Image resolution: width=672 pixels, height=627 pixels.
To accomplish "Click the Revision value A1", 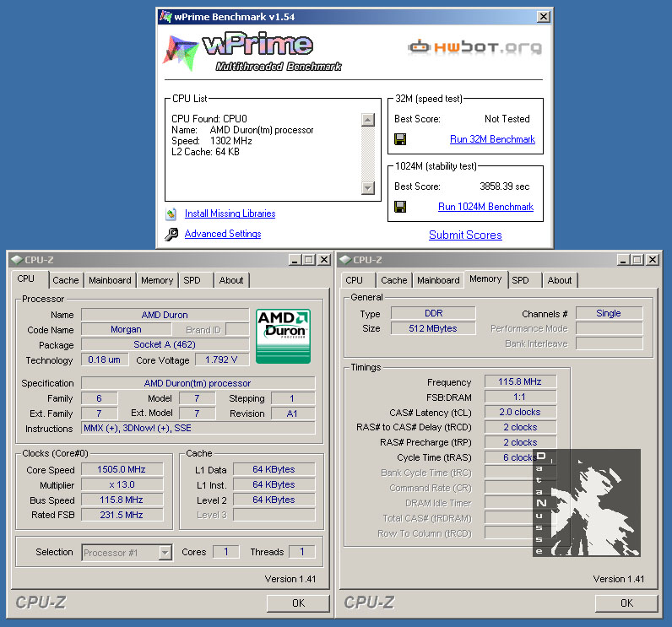I will point(293,413).
